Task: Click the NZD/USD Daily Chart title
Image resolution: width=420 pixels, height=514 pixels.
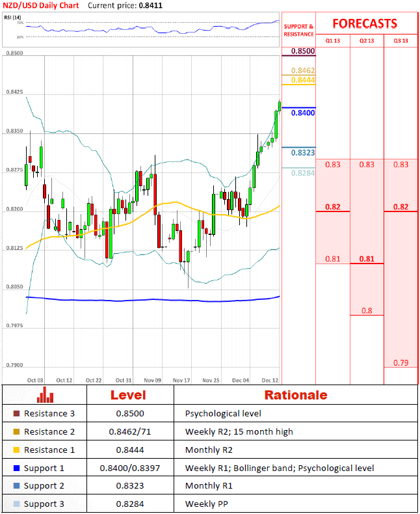Action: tap(42, 5)
